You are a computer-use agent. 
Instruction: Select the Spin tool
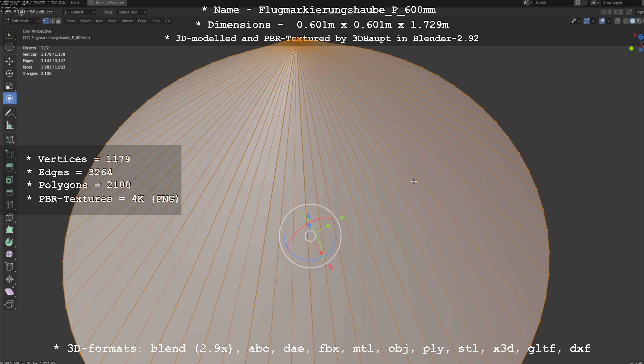[x=9, y=242]
